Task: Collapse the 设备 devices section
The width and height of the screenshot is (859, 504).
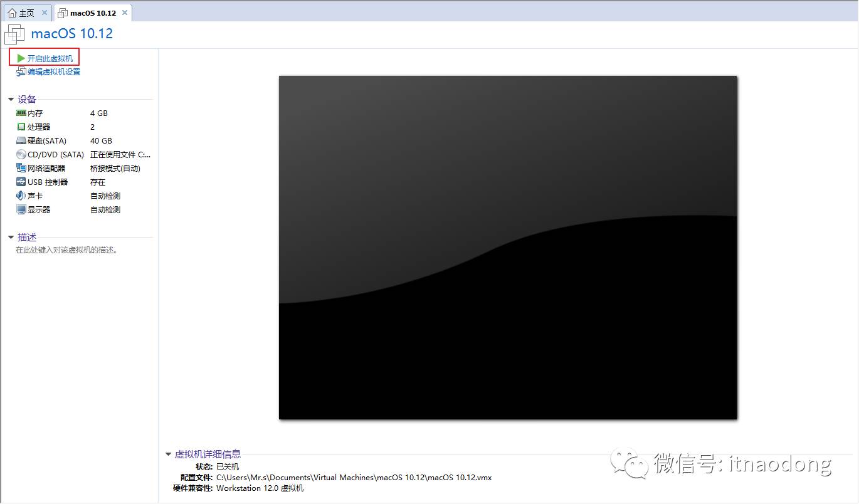Action: (11, 99)
